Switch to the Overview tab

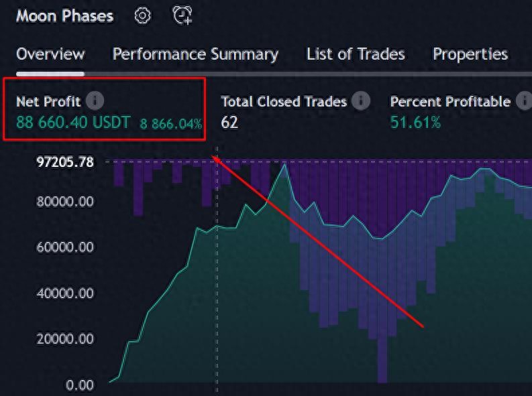50,54
